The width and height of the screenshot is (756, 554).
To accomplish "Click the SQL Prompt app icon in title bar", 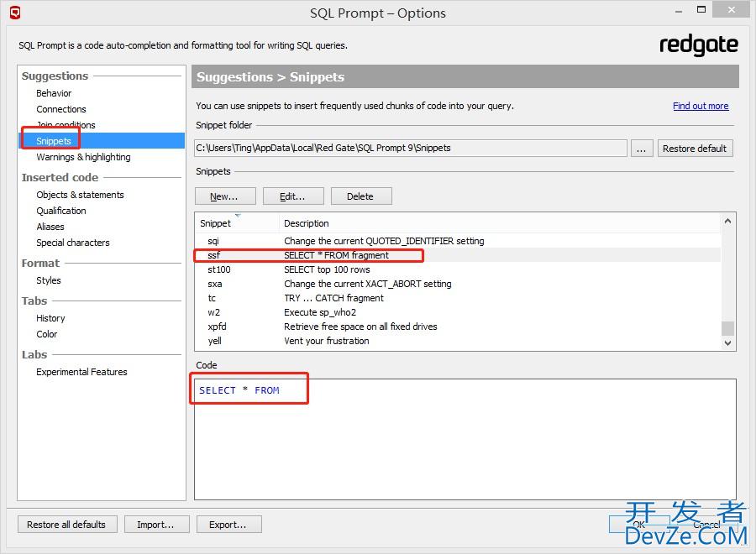I will [15, 13].
